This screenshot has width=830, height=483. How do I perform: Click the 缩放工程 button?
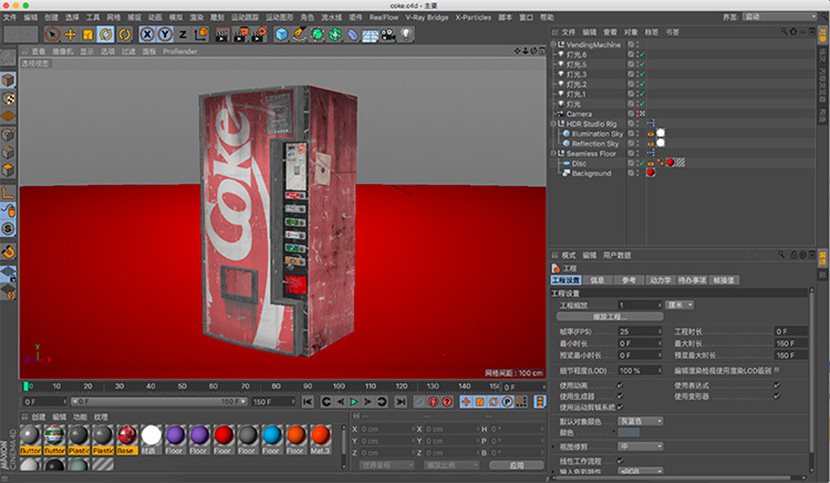click(x=610, y=317)
